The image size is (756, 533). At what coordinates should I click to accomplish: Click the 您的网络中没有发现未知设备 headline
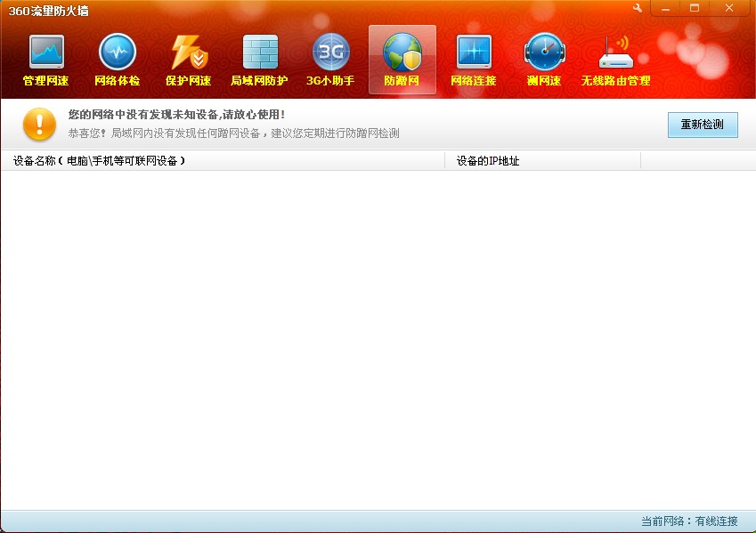coord(177,115)
